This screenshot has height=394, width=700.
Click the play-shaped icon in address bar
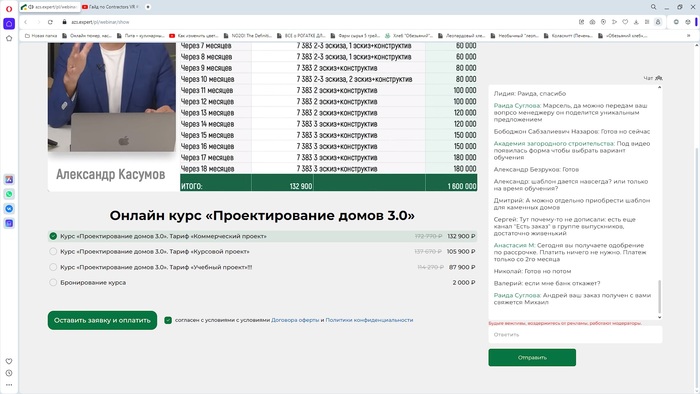coord(614,22)
